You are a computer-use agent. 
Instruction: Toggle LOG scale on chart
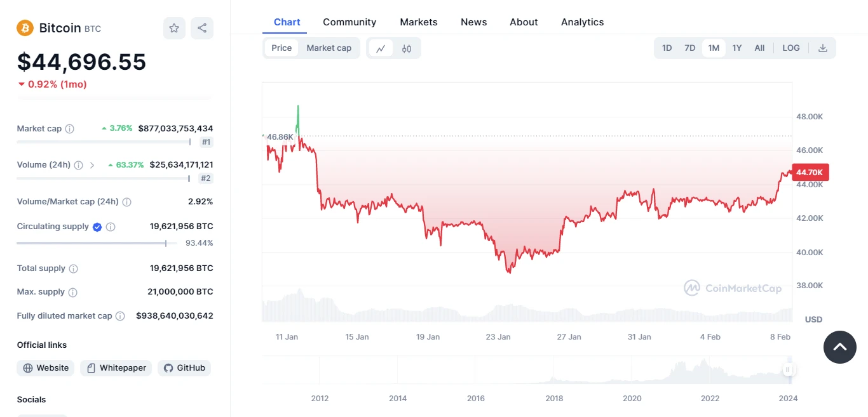tap(791, 48)
